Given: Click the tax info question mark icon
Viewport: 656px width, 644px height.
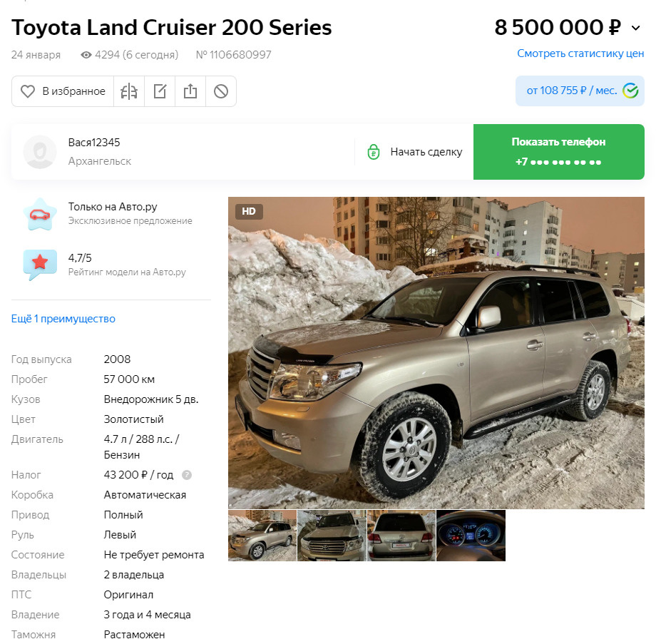Looking at the screenshot, I should coord(187,475).
